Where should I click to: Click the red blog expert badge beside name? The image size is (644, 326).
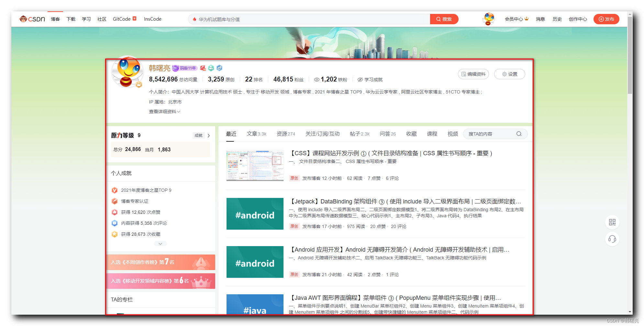tap(203, 68)
